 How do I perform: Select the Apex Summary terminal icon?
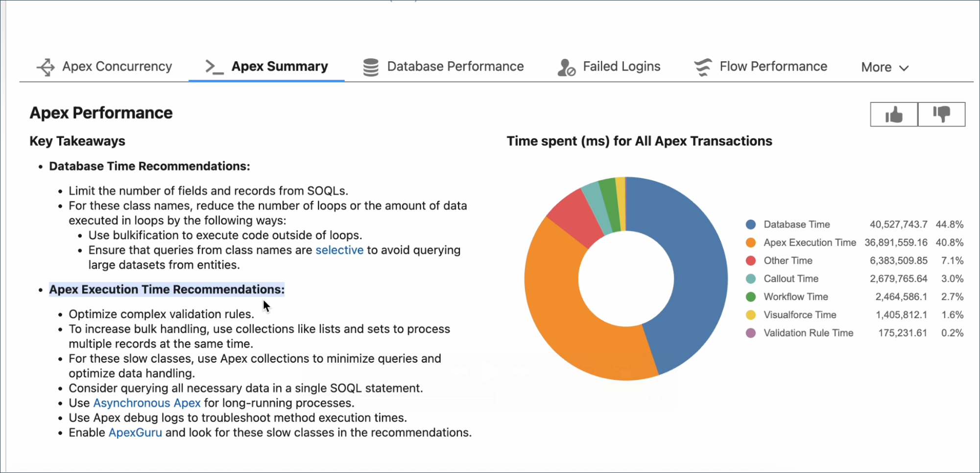tap(214, 67)
